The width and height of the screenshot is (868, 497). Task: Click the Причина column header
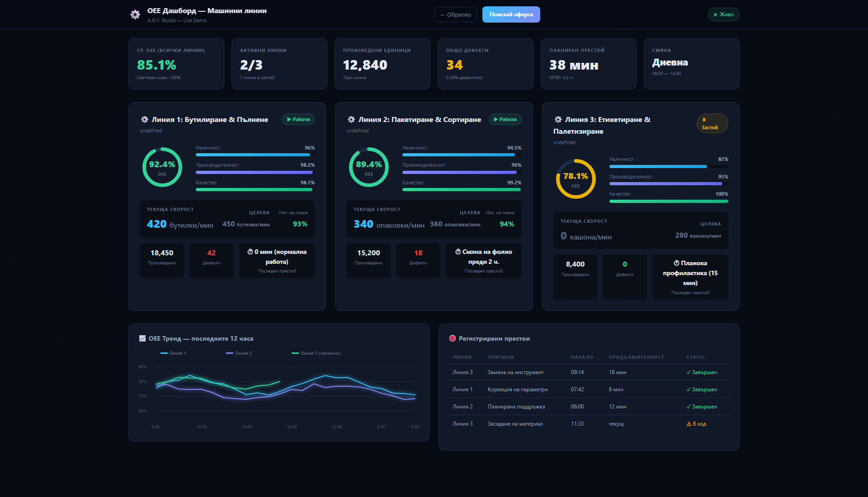501,357
